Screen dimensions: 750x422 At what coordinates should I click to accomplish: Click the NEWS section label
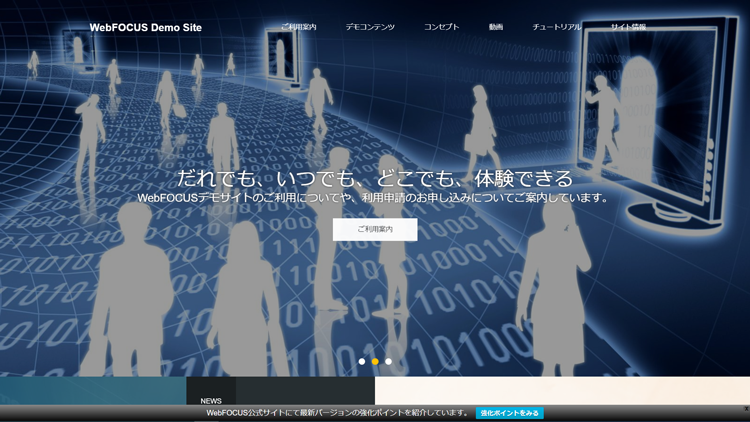tap(211, 401)
